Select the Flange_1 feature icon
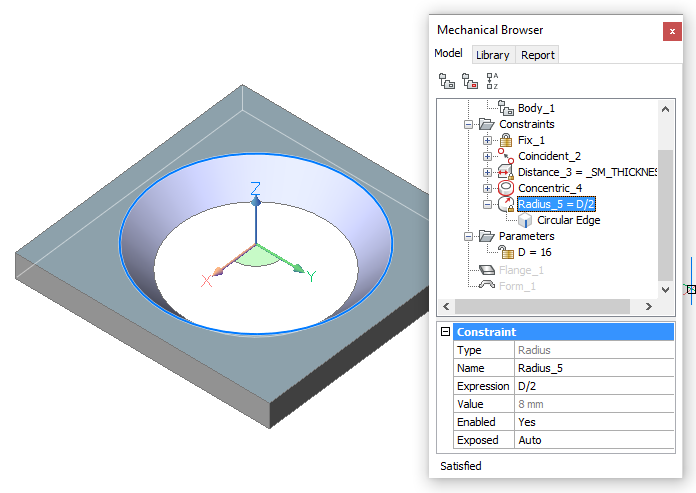 point(487,269)
